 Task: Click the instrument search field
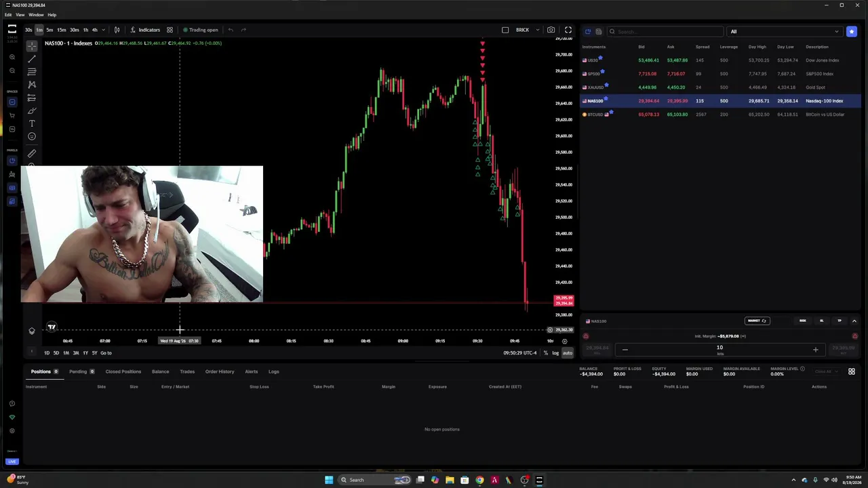(x=665, y=31)
